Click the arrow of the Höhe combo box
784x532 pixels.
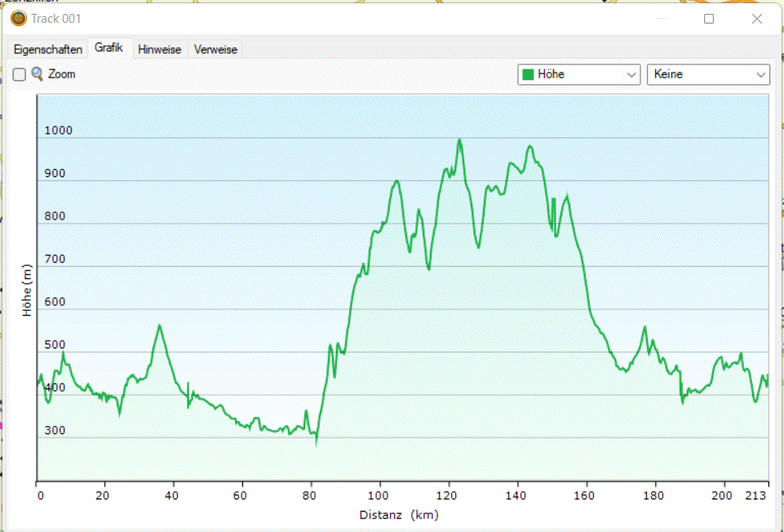[x=631, y=75]
